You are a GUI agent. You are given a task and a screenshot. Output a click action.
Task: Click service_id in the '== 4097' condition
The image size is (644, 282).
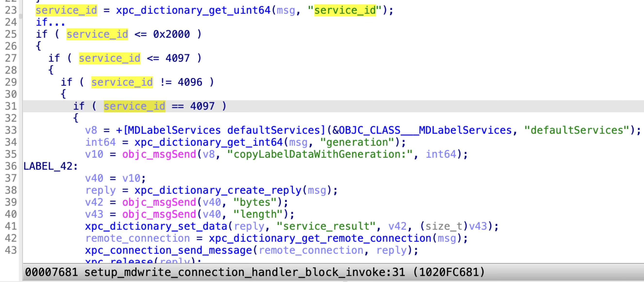[x=135, y=106]
